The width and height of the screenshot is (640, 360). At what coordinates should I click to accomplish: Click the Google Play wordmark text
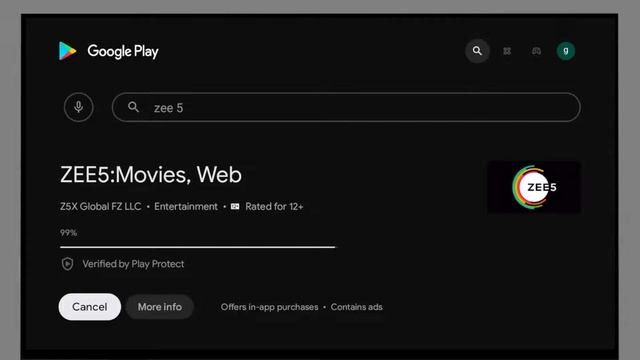(123, 51)
